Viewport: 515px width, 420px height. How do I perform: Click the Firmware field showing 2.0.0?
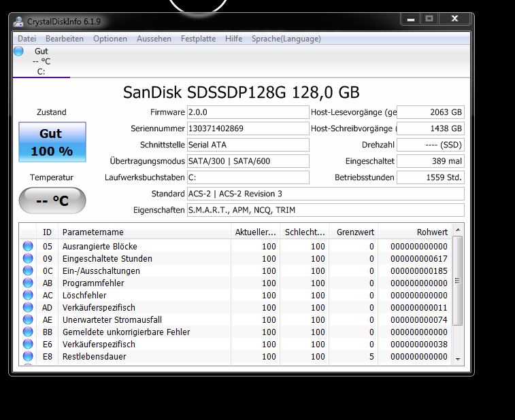[248, 112]
